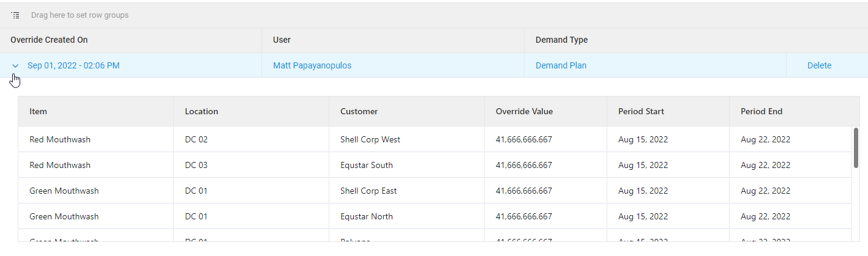Sort by the Demand Type column header
The width and height of the screenshot is (868, 256).
[x=561, y=40]
